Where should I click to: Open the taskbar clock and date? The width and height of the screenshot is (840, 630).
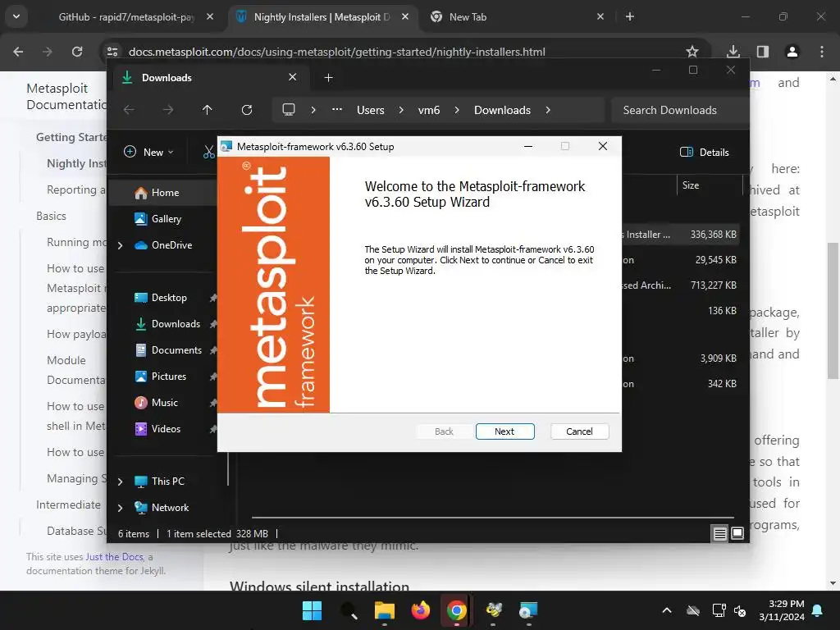pyautogui.click(x=782, y=610)
